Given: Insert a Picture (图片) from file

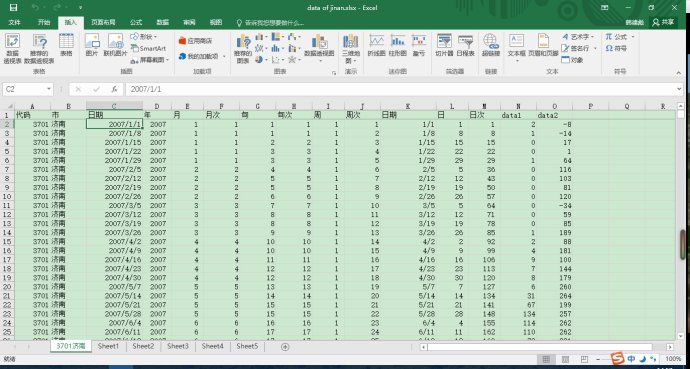Looking at the screenshot, I should 92,45.
